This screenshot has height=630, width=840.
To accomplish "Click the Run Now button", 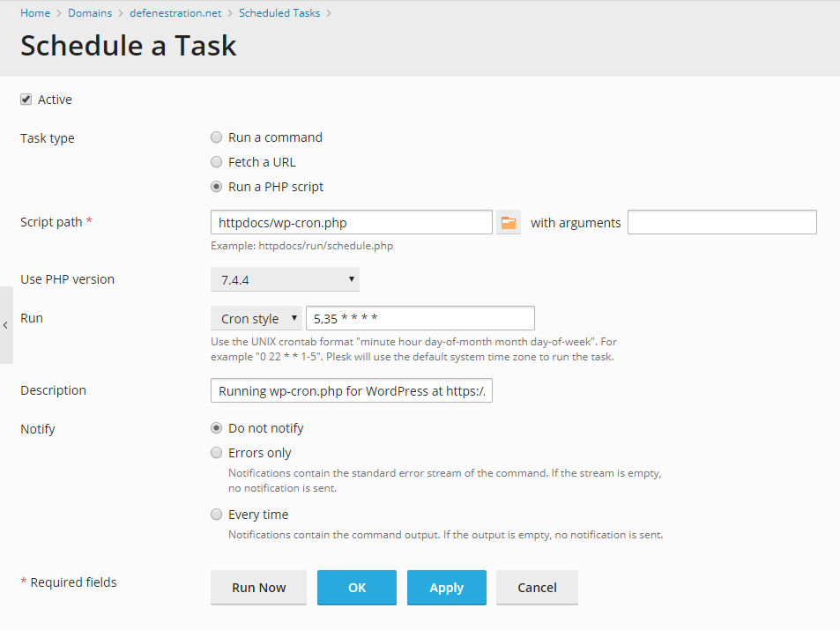I will click(x=259, y=588).
